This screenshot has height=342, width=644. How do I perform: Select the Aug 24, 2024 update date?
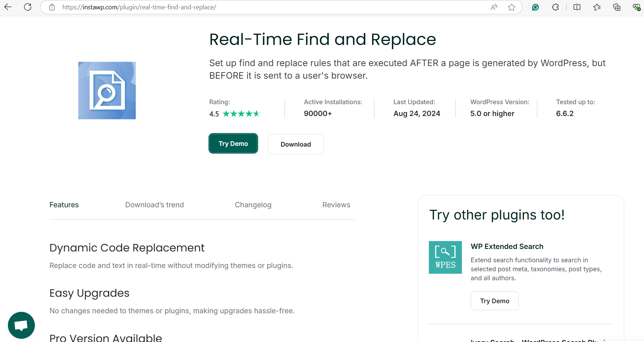[x=417, y=114]
